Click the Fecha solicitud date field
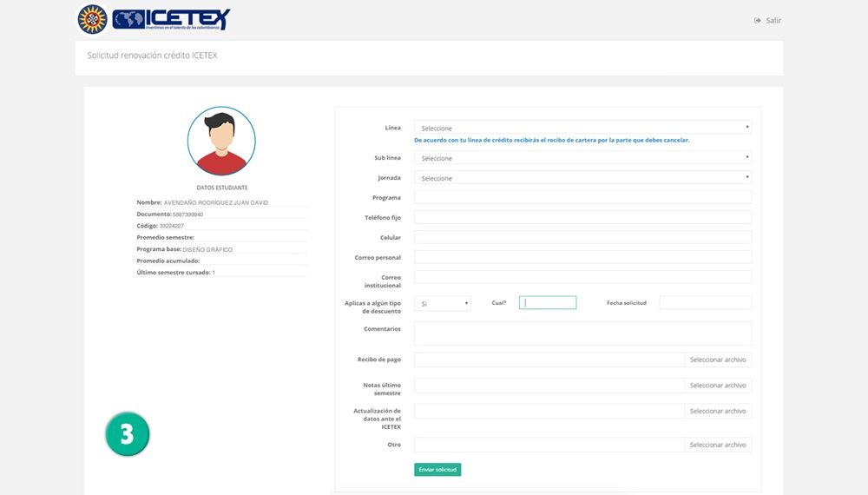 705,303
